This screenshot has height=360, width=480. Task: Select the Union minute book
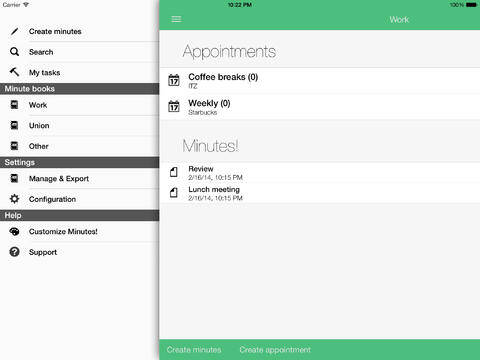[80, 126]
